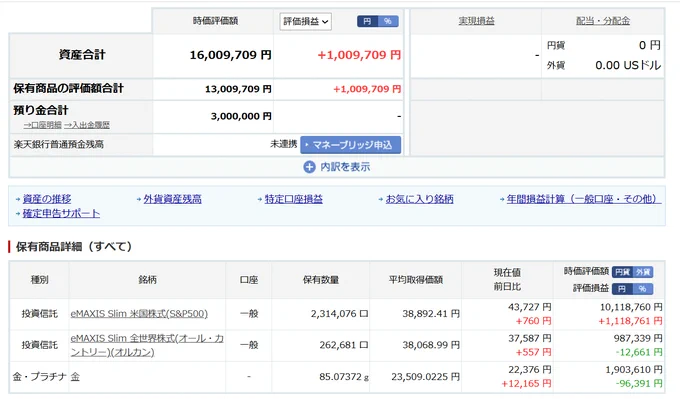Click the 楽天銀行普通預金残高 row label

[59, 144]
